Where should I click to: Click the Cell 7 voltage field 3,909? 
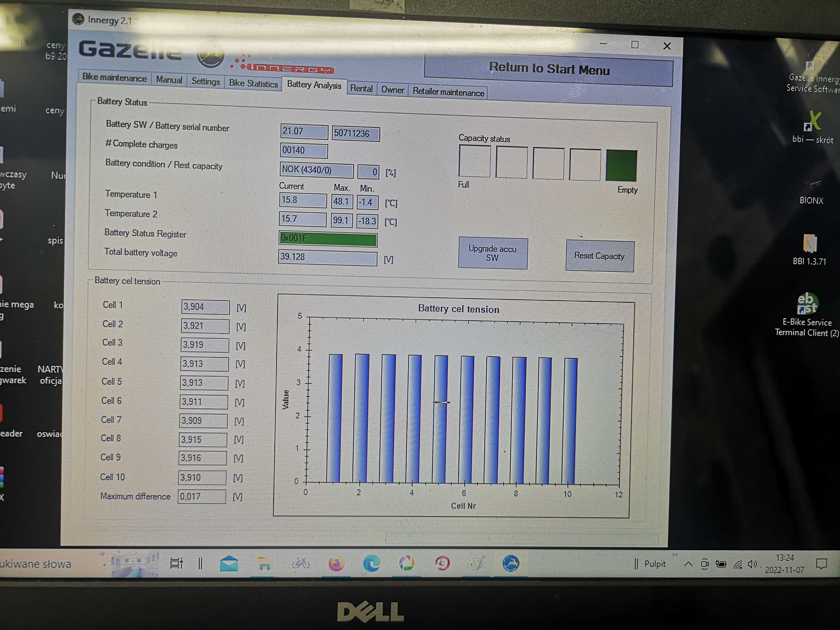pyautogui.click(x=203, y=421)
